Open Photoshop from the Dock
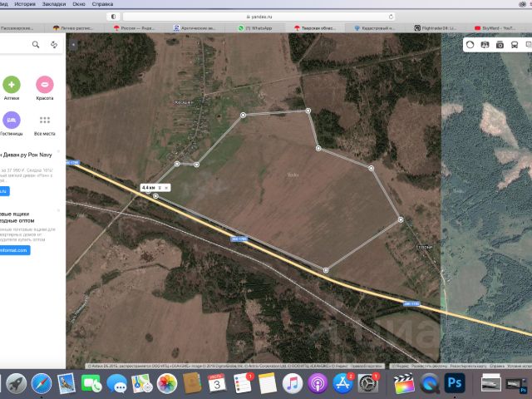 click(x=455, y=384)
